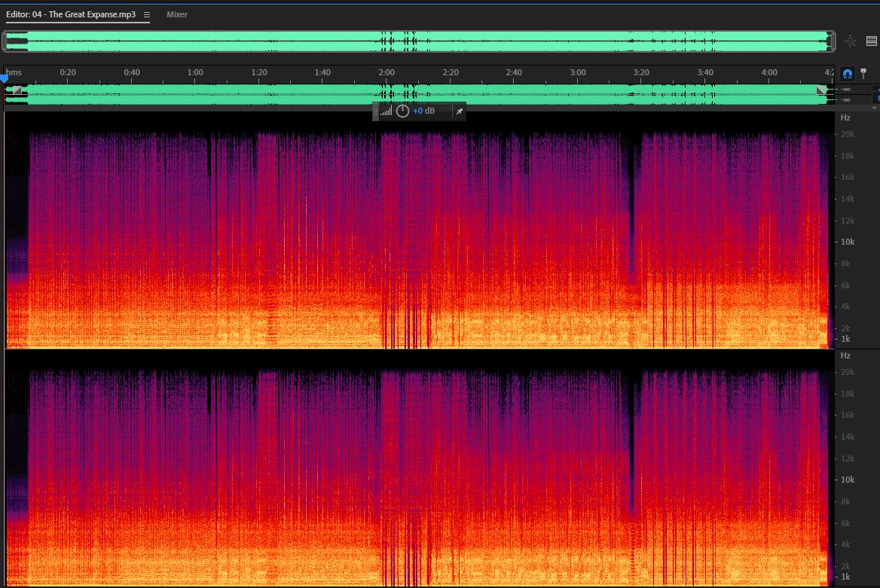Click the zoom navigator magnifier icon
Screen dimensions: 880x588
tap(851, 41)
